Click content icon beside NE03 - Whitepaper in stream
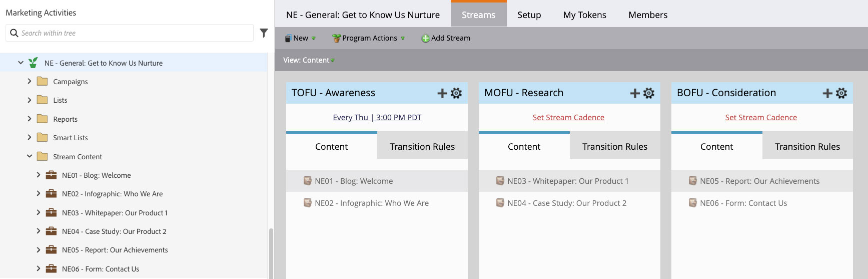Image resolution: width=868 pixels, height=279 pixels. pos(500,181)
